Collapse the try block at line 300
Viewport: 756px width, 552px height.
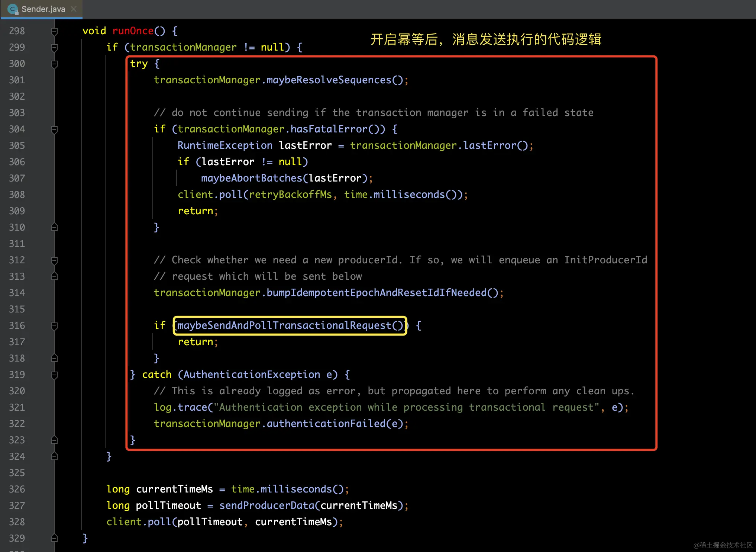coord(54,64)
